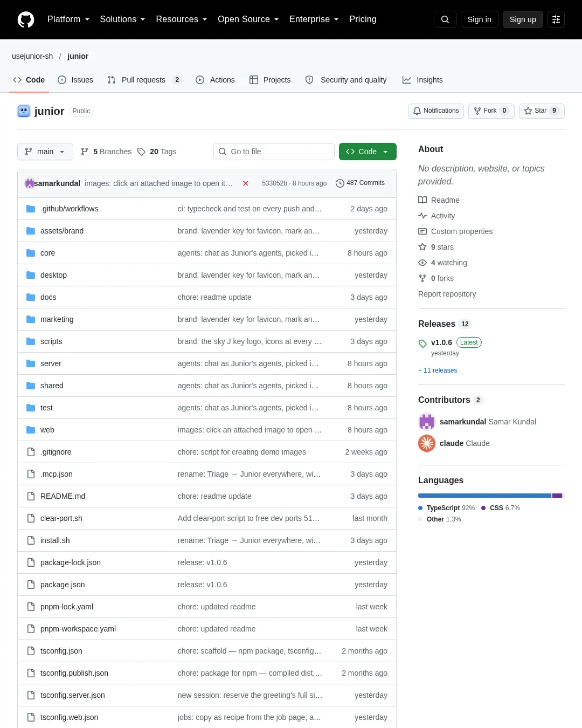
Task: Open commit hash 533052b
Action: click(x=274, y=183)
